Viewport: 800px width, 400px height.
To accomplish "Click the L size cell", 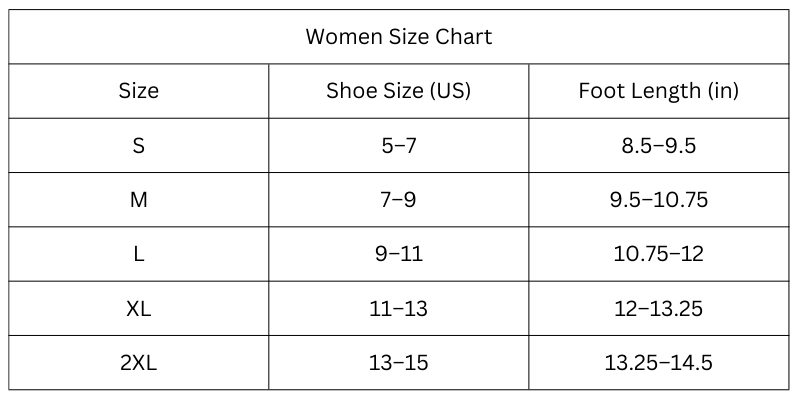I will coord(139,254).
